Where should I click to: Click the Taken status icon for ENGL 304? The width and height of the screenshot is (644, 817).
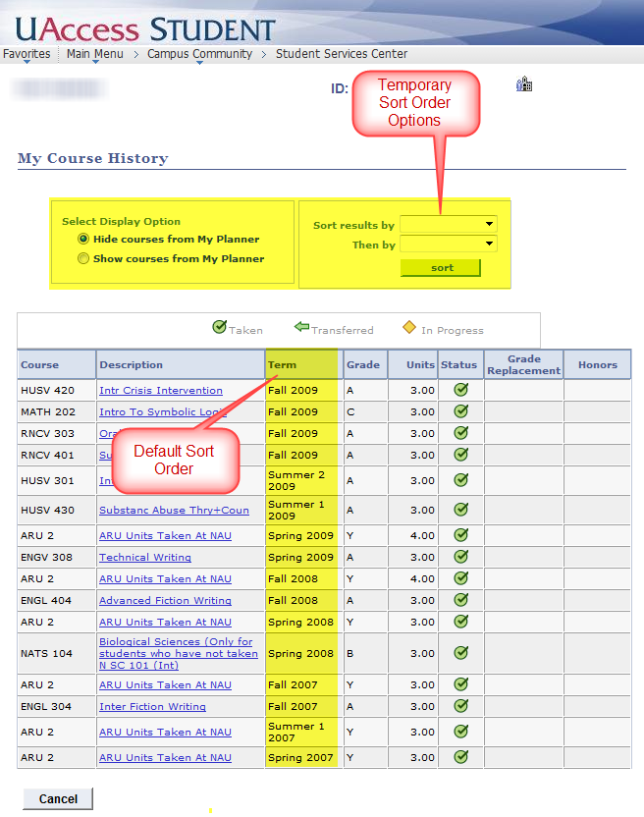coord(460,706)
